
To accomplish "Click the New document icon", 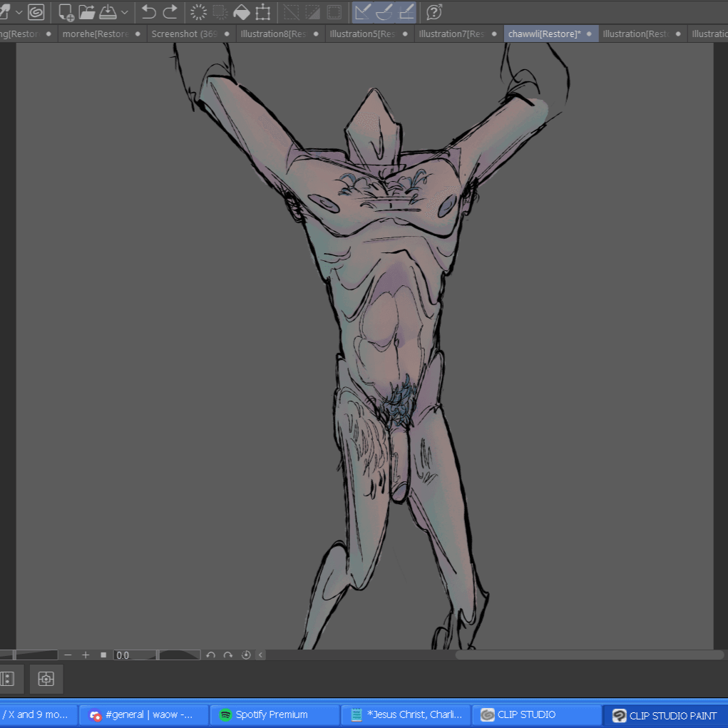I will tap(66, 12).
